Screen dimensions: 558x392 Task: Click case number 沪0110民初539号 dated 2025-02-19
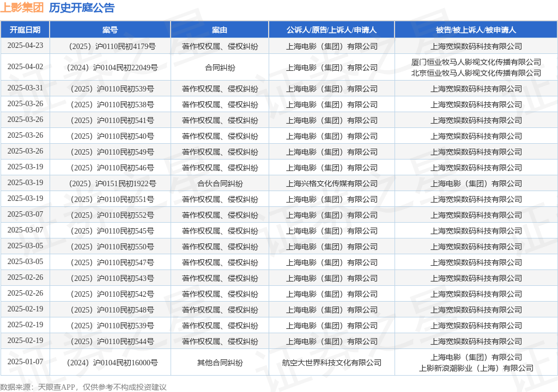coord(112,326)
